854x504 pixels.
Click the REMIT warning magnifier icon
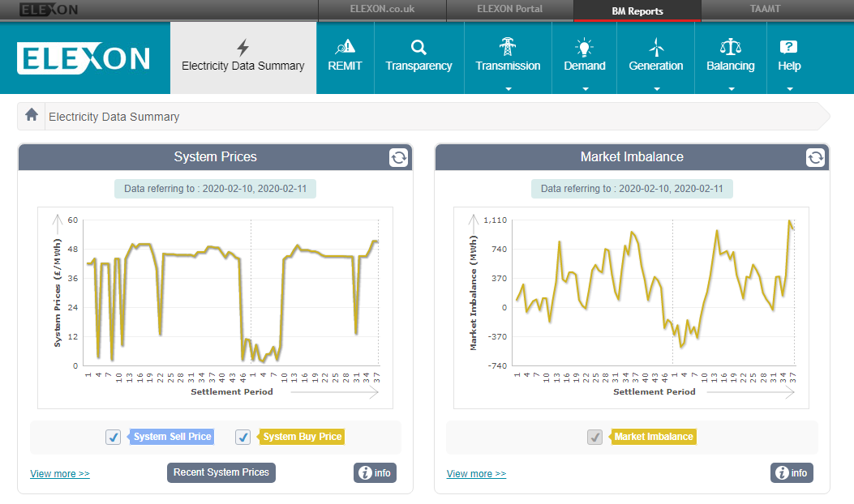coord(345,47)
